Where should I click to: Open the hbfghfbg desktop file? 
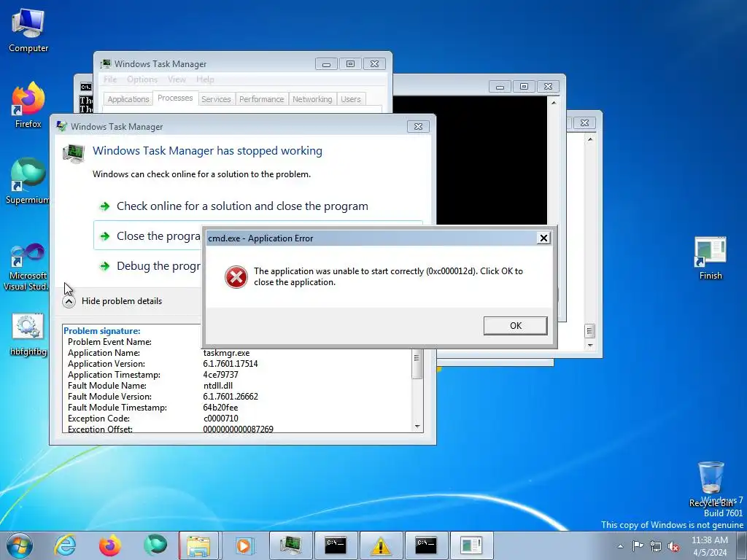pyautogui.click(x=28, y=335)
